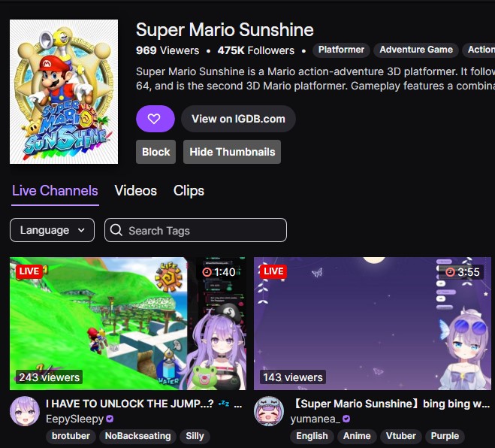Viewport: 495px width, 448px height.
Task: Click the Block button
Action: (156, 152)
